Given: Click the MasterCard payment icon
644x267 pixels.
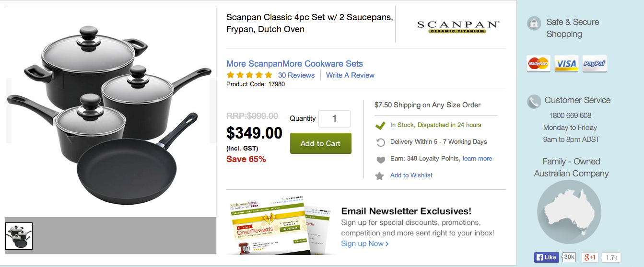Looking at the screenshot, I should 538,63.
